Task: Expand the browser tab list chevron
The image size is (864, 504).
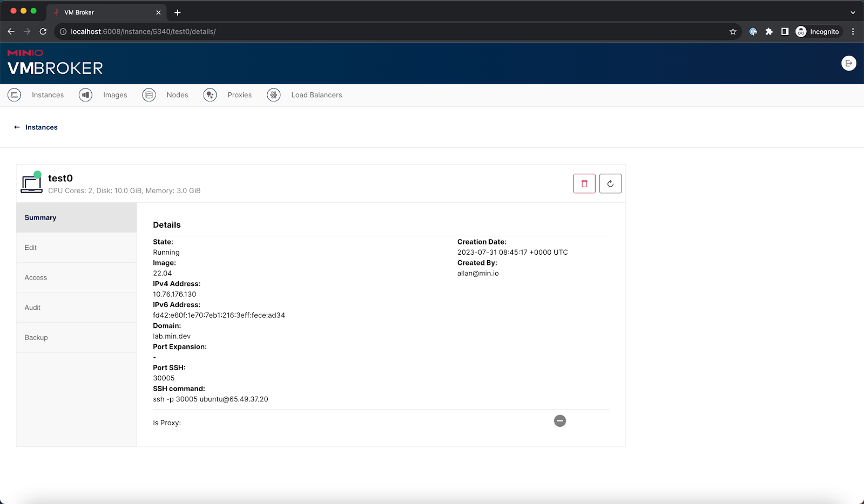Action: [853, 12]
